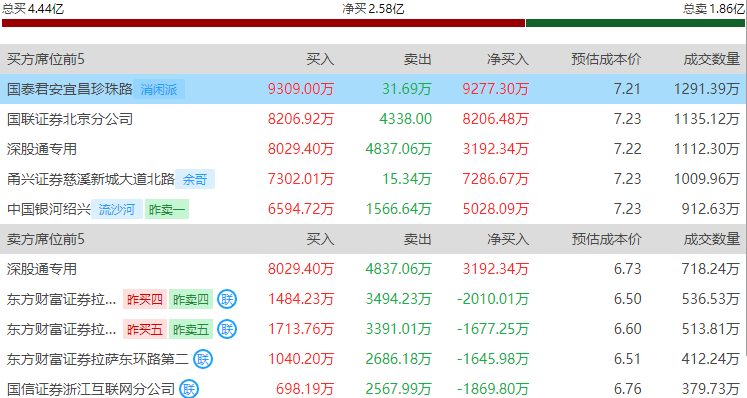Click 联 icon next to 国信证券浙江互联网分公司
Screen dimensions: 747x398
[x=189, y=389]
